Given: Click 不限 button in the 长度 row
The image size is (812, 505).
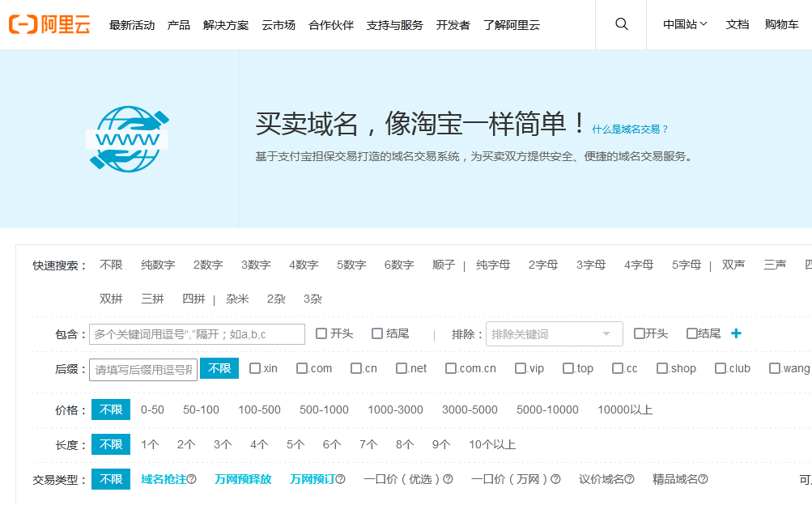Looking at the screenshot, I should pos(111,444).
